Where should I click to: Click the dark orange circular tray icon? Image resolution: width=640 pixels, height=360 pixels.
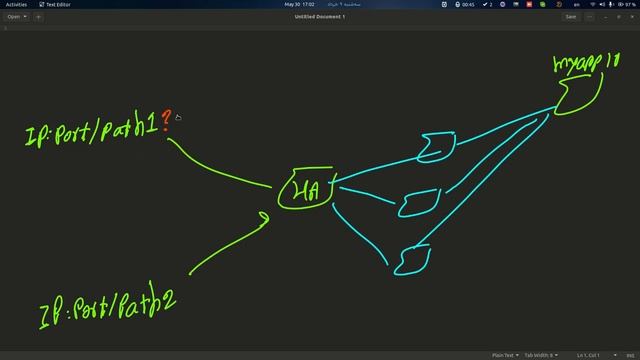[x=559, y=4]
